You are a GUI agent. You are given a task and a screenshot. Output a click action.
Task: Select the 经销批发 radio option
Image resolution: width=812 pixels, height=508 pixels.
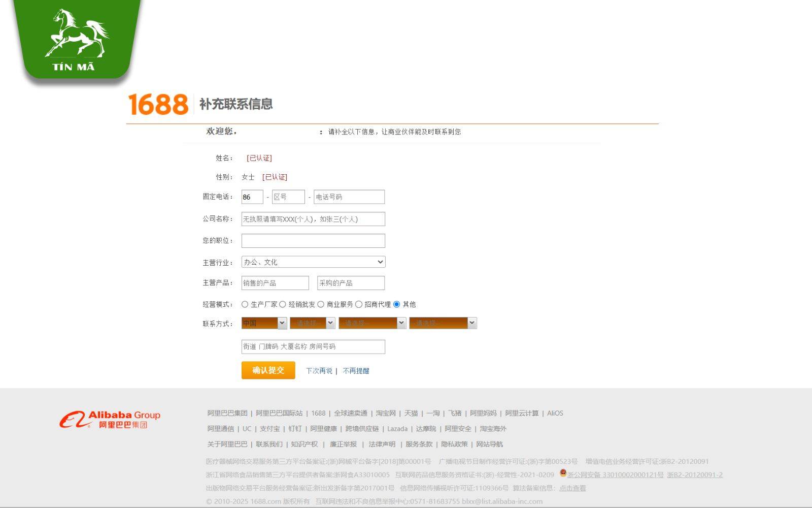pos(283,304)
